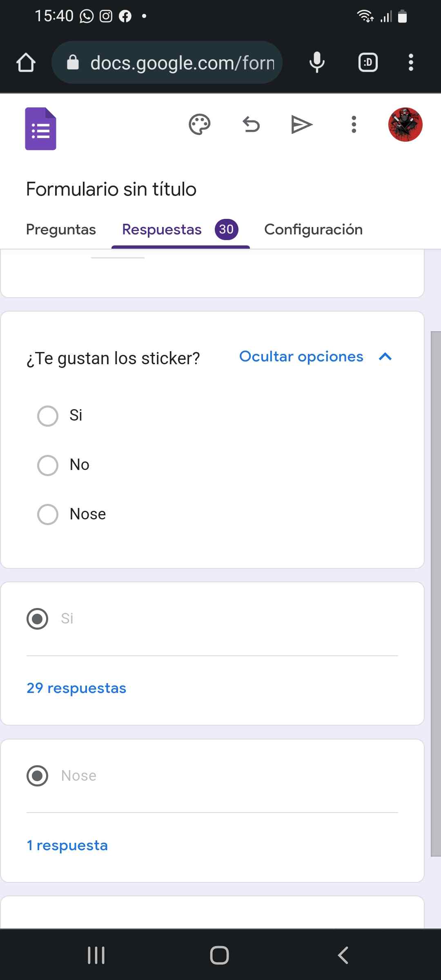Open the Chrome three-dot menu
The image size is (441, 980).
tap(411, 63)
